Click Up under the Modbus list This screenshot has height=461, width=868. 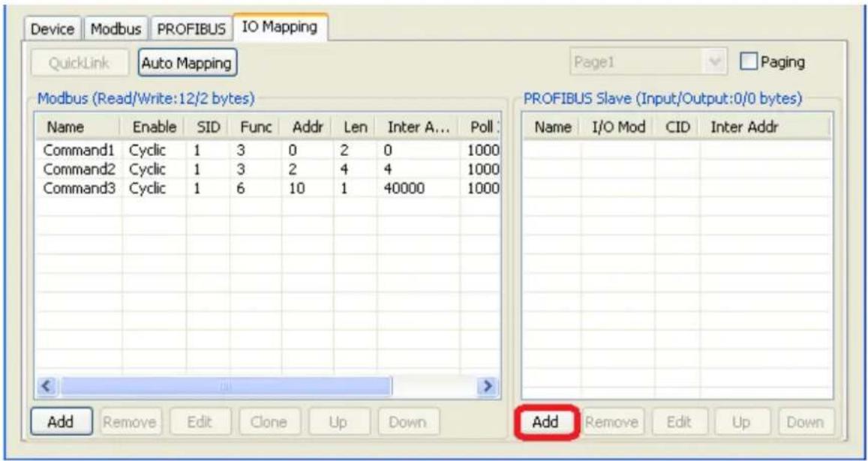coord(338,422)
